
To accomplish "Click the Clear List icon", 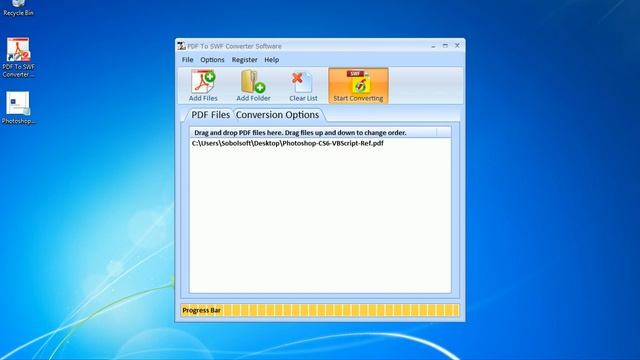I will 303,86.
